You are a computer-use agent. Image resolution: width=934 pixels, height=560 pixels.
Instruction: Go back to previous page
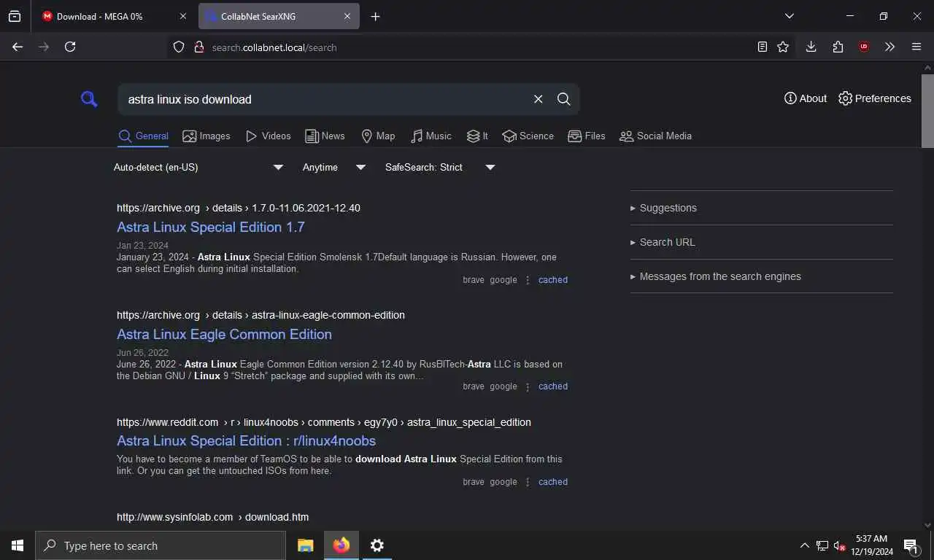coord(18,47)
